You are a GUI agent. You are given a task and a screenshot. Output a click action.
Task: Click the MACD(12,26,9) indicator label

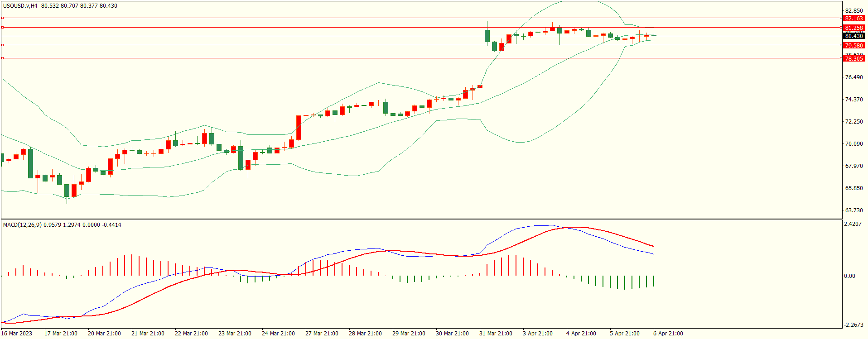tap(22, 224)
